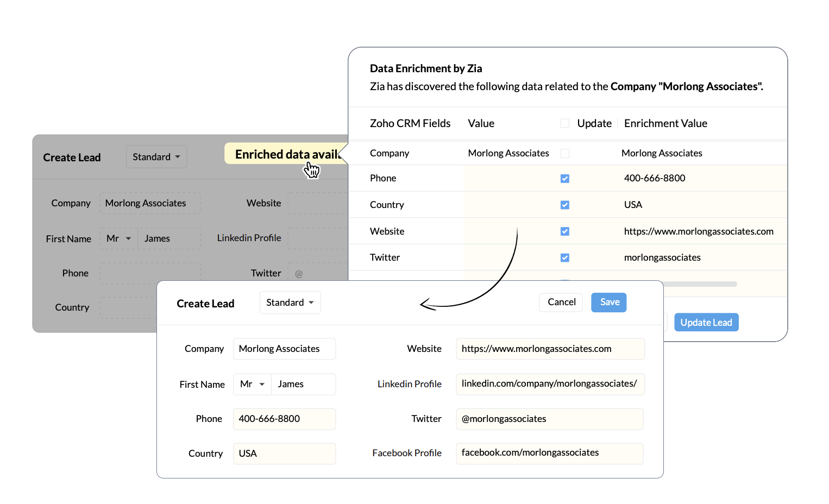Open the Standard layout dropdown in Create Lead

tap(290, 303)
